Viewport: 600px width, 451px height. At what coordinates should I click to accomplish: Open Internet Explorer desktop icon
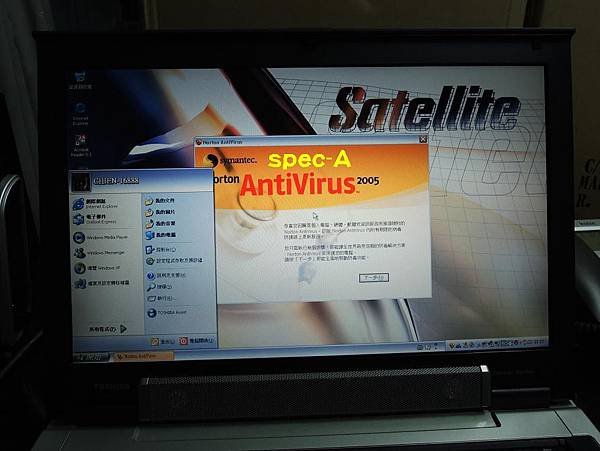coord(80,114)
